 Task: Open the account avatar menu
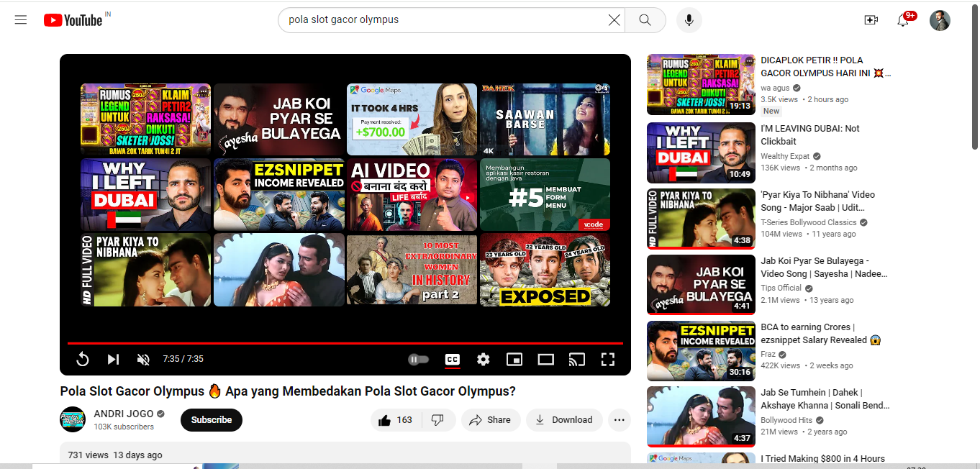click(x=940, y=20)
